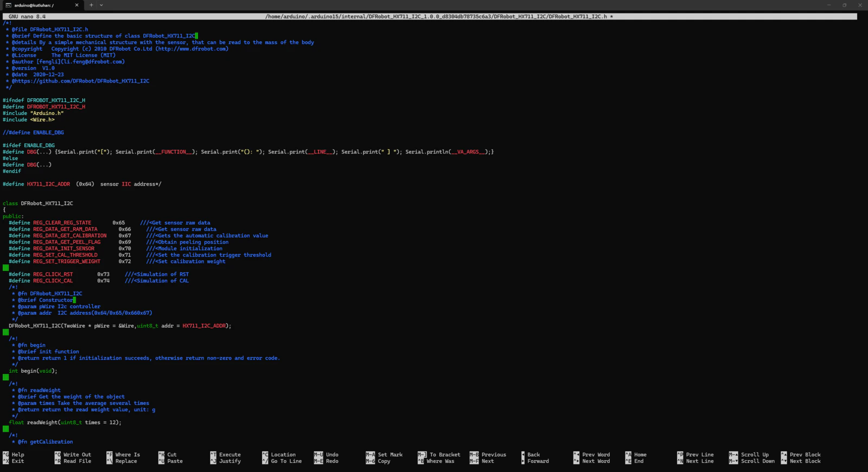The image size is (868, 472).
Task: Select the arduino@kutluhan terminal tab
Action: pyautogui.click(x=42, y=5)
